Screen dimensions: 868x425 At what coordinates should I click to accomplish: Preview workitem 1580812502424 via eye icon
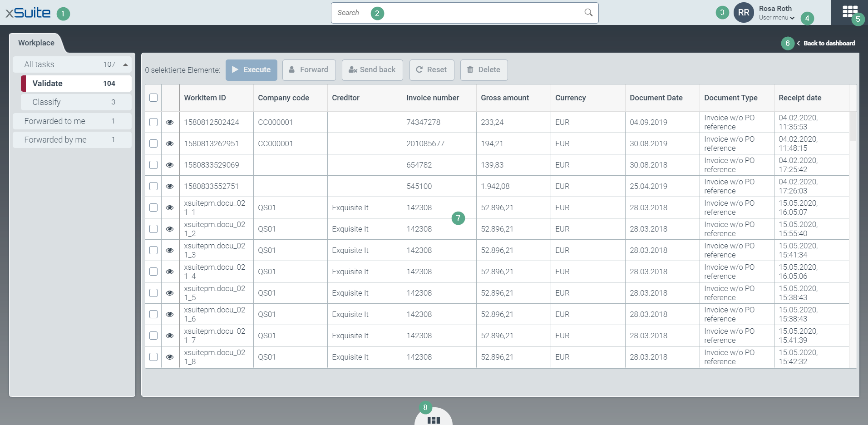(x=170, y=122)
